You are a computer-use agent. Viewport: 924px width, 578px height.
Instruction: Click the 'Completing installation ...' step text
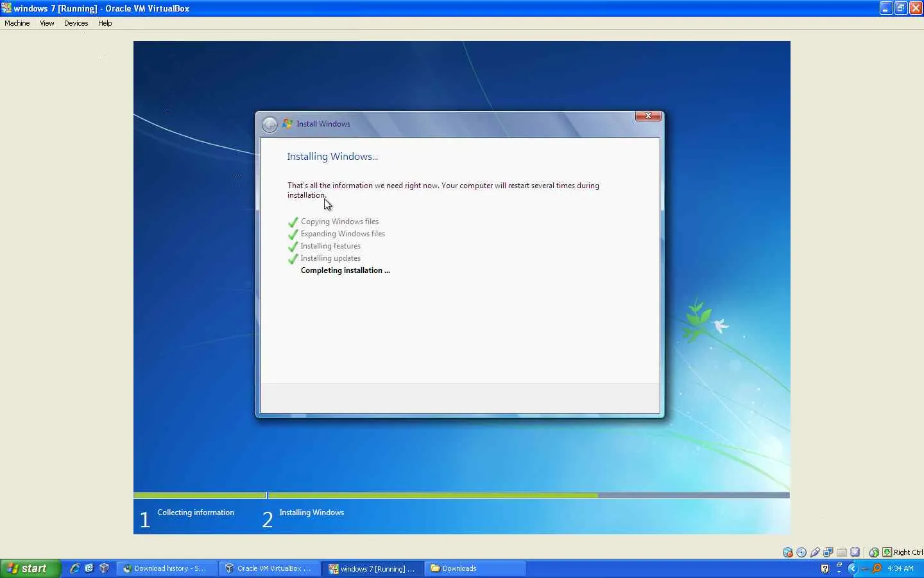tap(345, 270)
